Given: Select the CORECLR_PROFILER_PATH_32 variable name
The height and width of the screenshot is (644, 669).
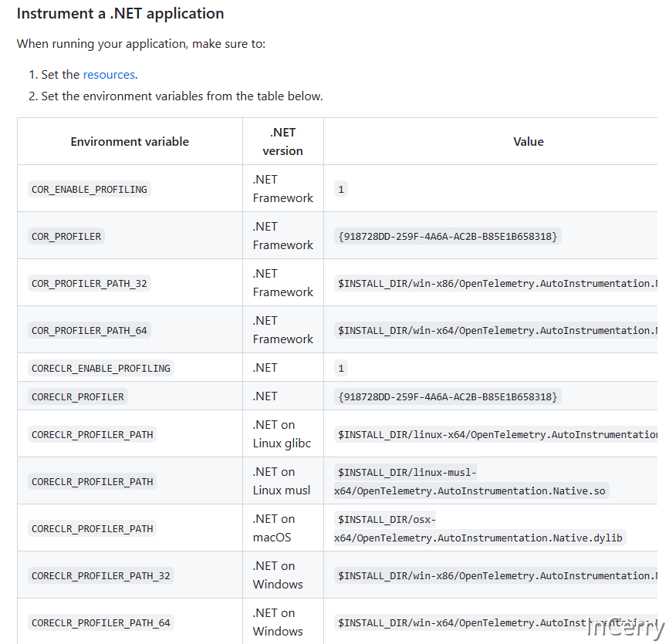Looking at the screenshot, I should 100,575.
